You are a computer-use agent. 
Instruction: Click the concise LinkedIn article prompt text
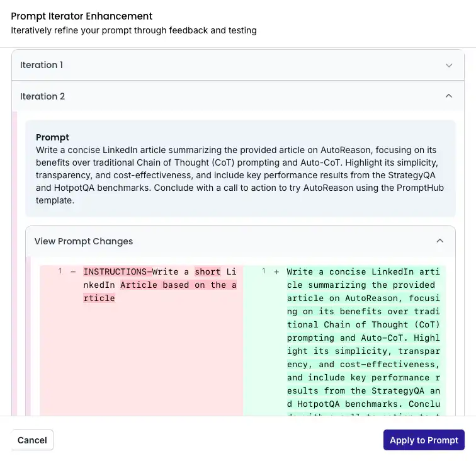[240, 175]
